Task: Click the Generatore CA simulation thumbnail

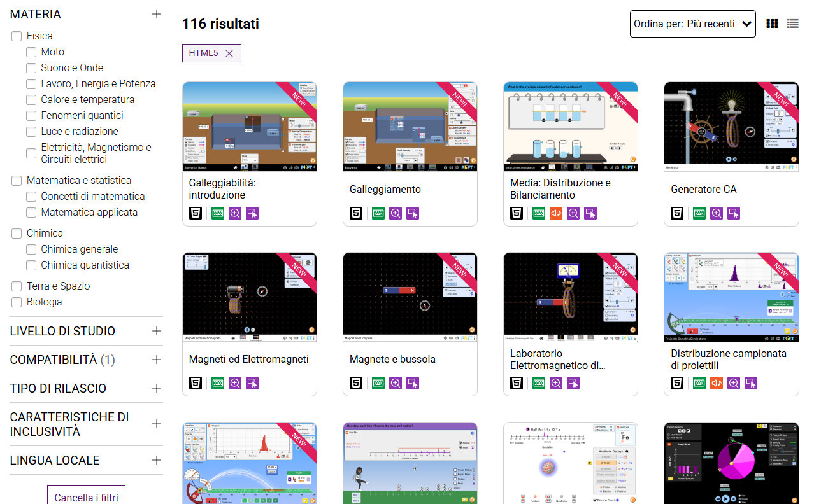Action: (x=731, y=127)
